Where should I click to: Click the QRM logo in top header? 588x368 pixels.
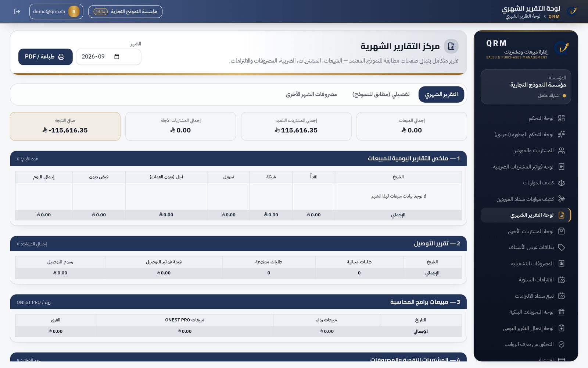[571, 11]
